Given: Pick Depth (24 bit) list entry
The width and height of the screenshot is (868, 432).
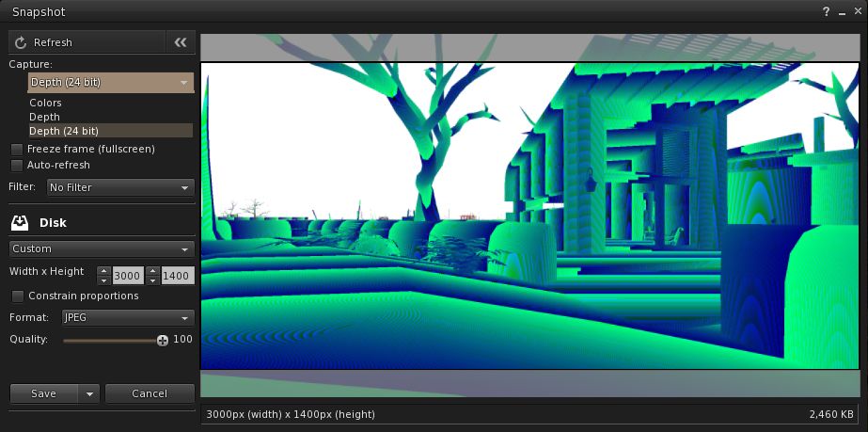Looking at the screenshot, I should coord(64,131).
